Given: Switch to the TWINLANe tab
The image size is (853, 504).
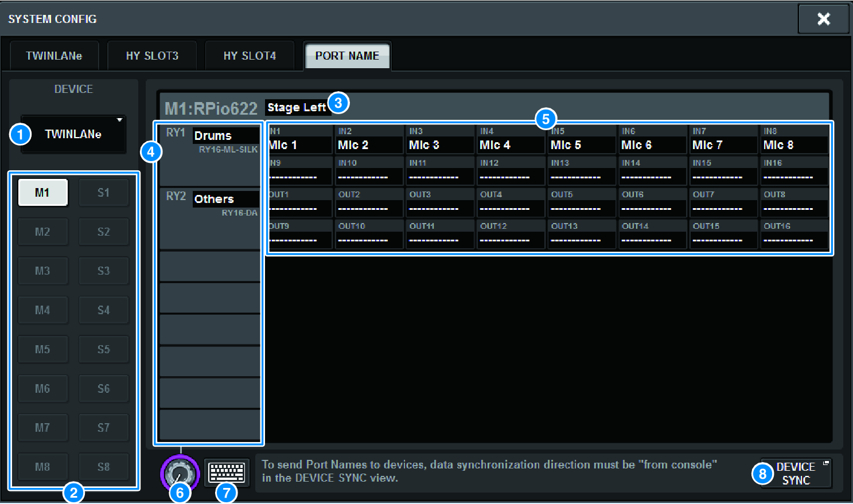Looking at the screenshot, I should click(54, 56).
